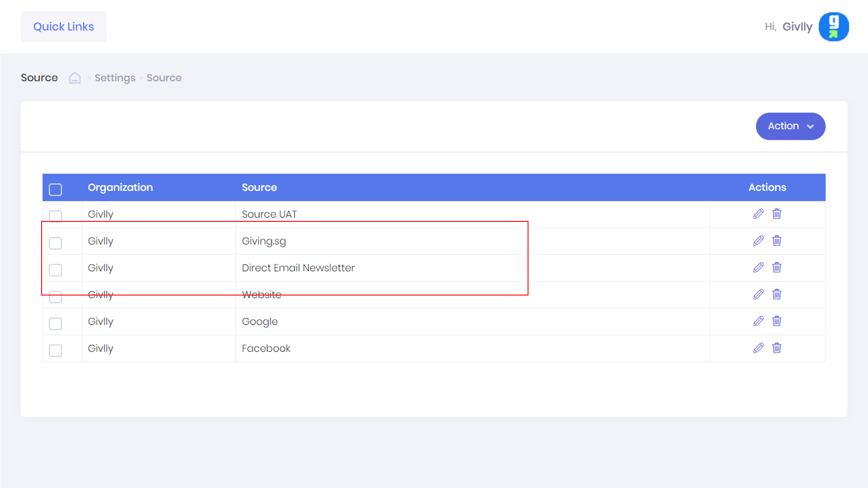Open the Quick Links menu
This screenshot has width=868, height=488.
[63, 27]
